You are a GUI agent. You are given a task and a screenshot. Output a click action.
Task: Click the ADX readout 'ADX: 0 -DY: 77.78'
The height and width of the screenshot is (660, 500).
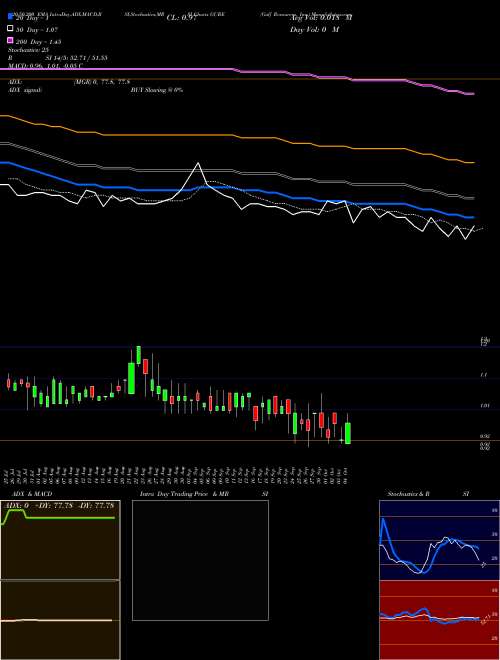click(x=60, y=506)
